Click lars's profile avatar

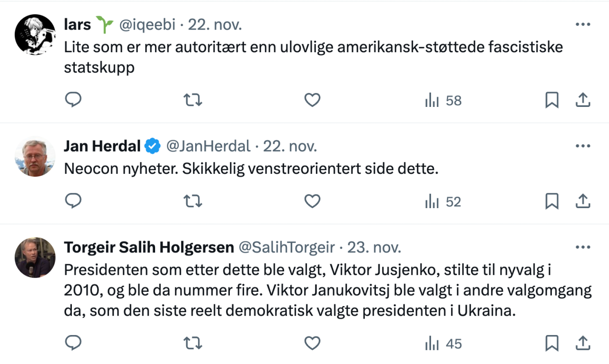point(35,34)
